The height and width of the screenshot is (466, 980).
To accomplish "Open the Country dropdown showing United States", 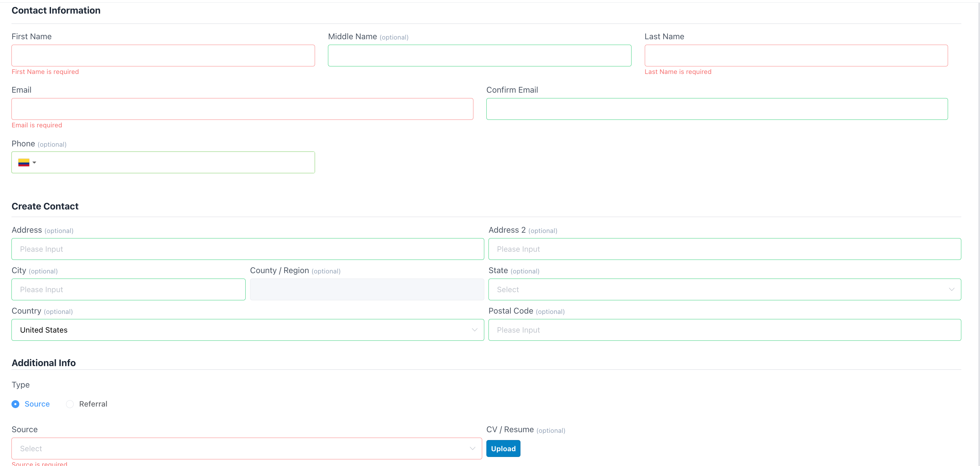I will (248, 330).
